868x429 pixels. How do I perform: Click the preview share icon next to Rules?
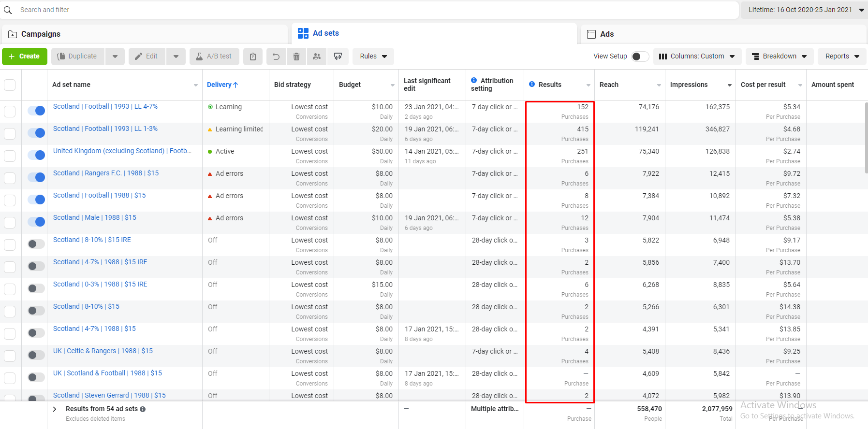point(338,57)
